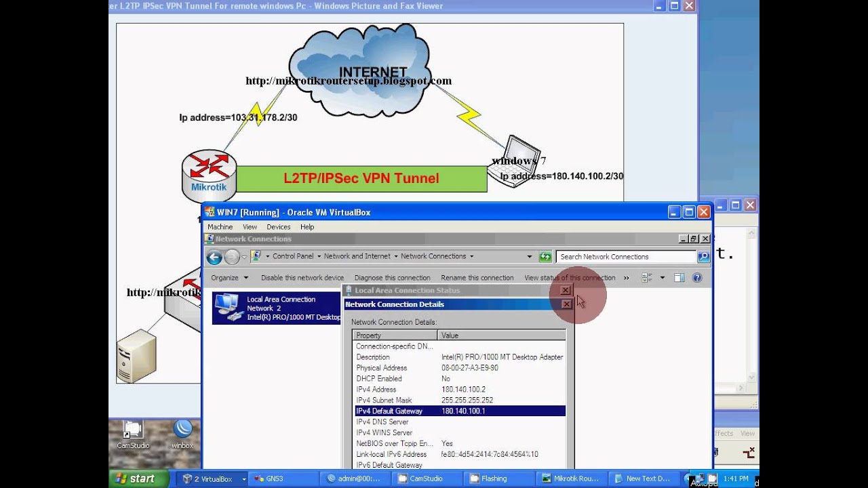The width and height of the screenshot is (868, 488).
Task: Expand the Control Panel breadcrumb arrow
Action: (319, 256)
